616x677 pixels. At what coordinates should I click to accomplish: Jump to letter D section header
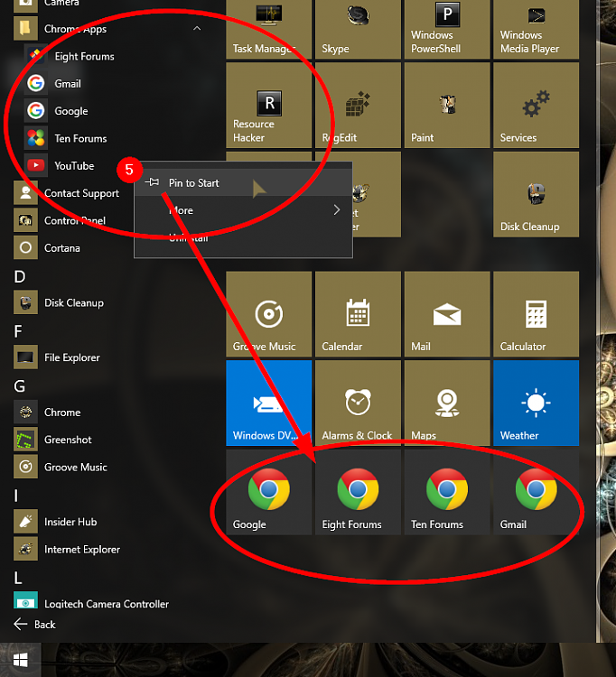click(x=20, y=276)
